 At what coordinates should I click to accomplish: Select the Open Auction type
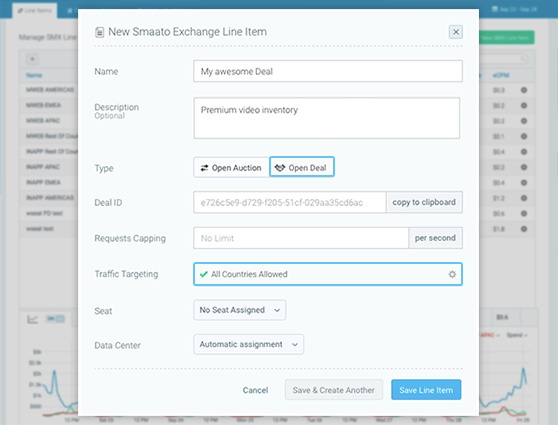tap(231, 167)
